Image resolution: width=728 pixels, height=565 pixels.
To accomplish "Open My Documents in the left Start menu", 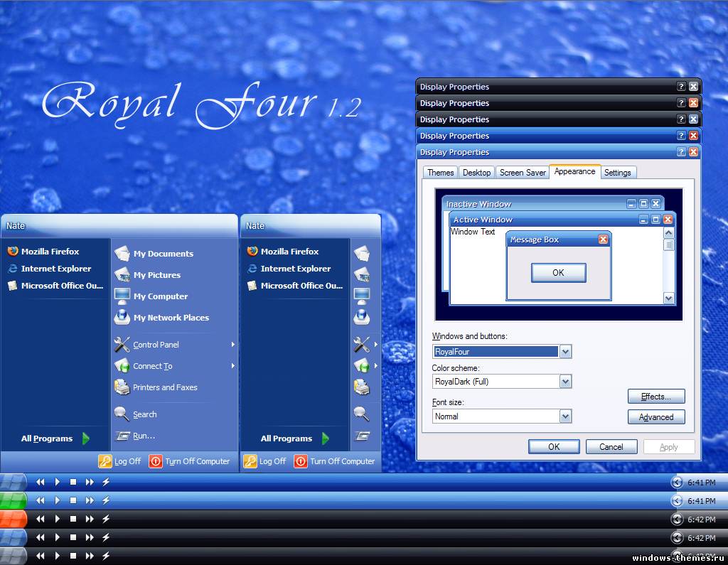I will tap(154, 254).
